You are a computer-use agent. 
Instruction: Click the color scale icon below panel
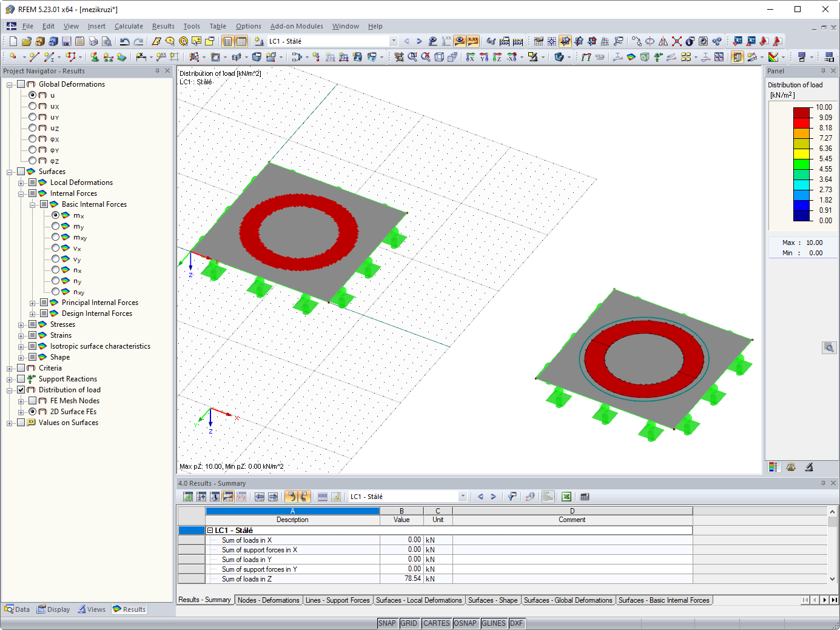(773, 467)
